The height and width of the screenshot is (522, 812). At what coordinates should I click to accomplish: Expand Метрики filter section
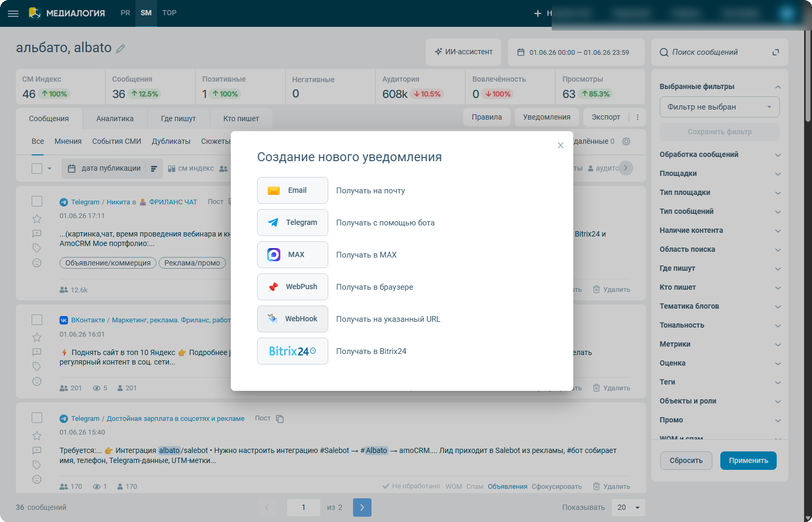(720, 344)
